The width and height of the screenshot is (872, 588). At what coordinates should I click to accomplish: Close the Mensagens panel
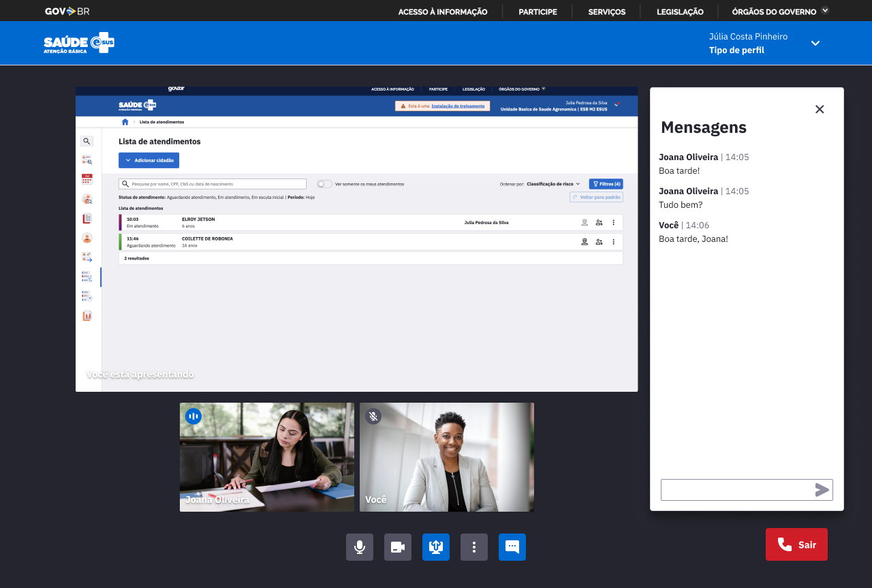pyautogui.click(x=820, y=109)
